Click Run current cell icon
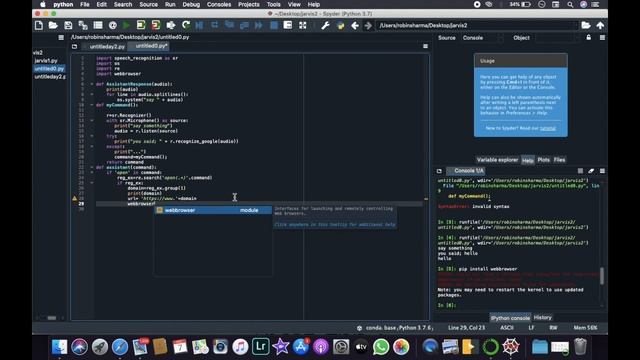This screenshot has height=360, width=640. [x=141, y=25]
